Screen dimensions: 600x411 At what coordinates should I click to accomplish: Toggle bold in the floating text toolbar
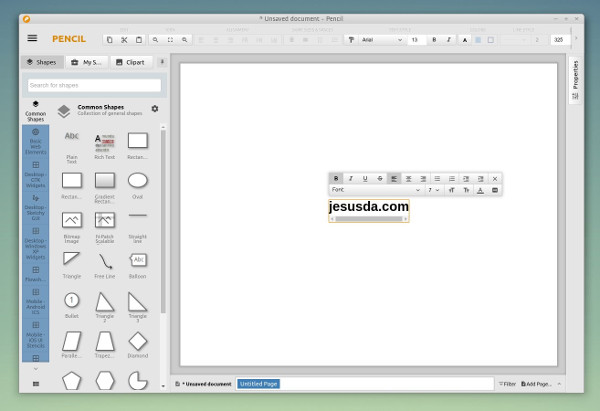click(x=336, y=178)
